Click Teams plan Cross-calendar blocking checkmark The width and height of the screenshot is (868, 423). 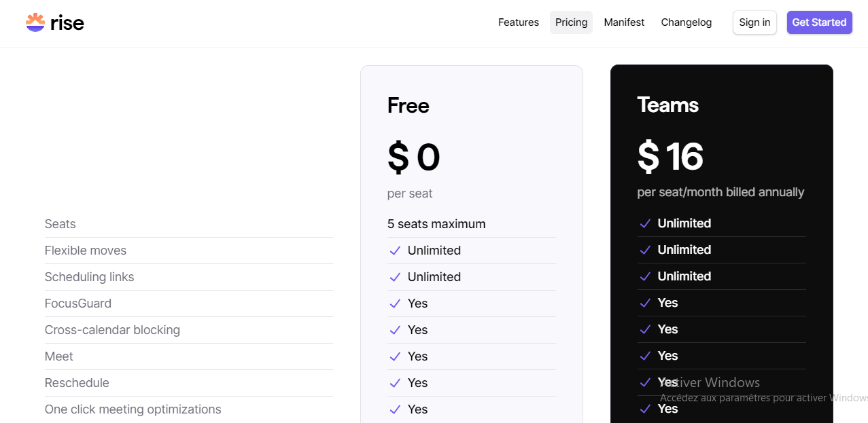coord(645,329)
